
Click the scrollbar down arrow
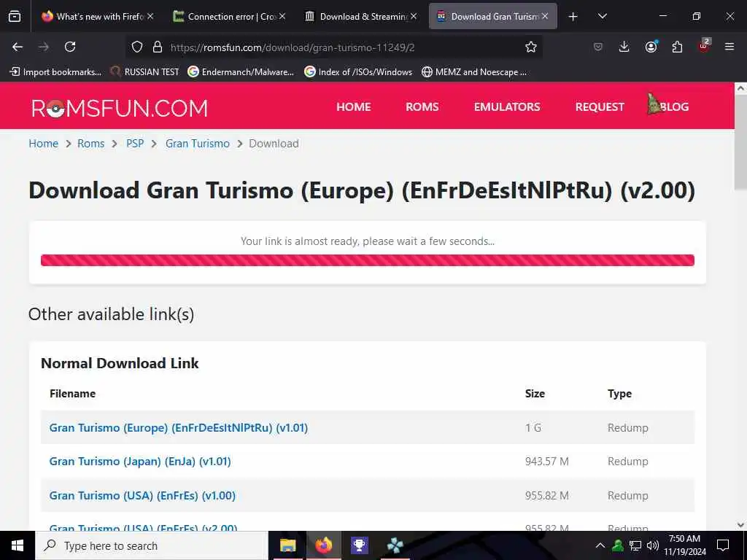click(740, 525)
